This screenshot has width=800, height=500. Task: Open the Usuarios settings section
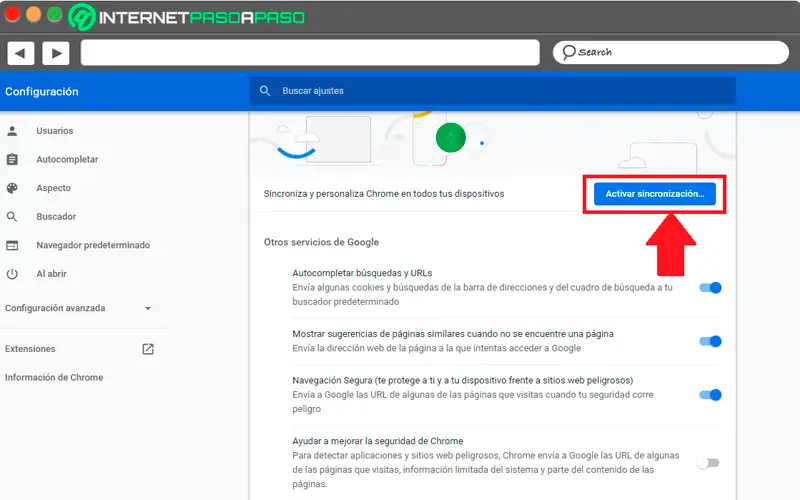55,131
